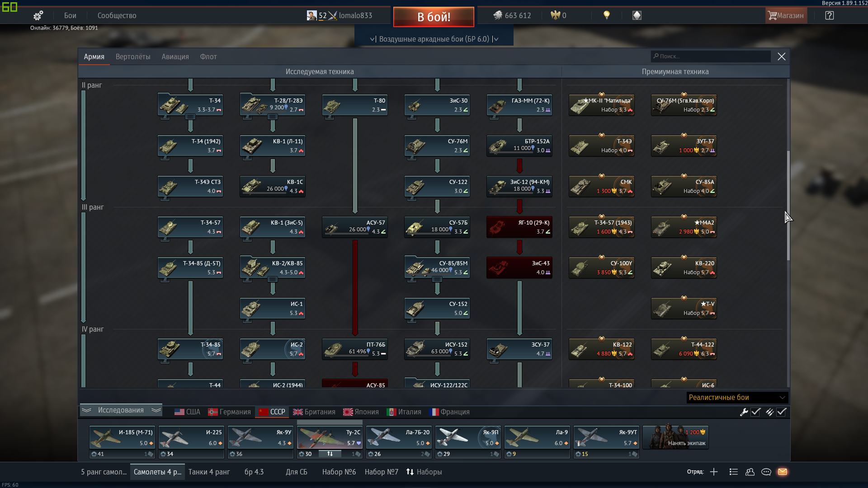
Task: Switch nation to Франция
Action: pyautogui.click(x=449, y=412)
